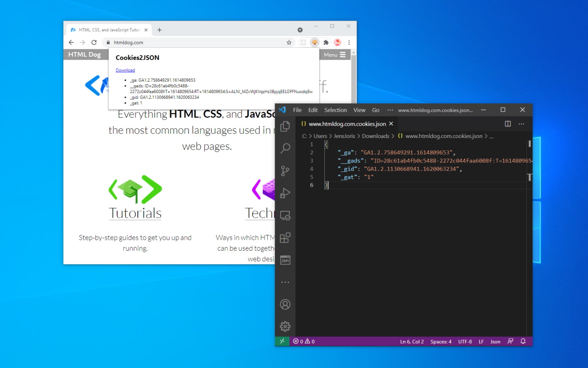
Task: Select the www.htmldog.com.cookies.json editor tab
Action: (345, 124)
